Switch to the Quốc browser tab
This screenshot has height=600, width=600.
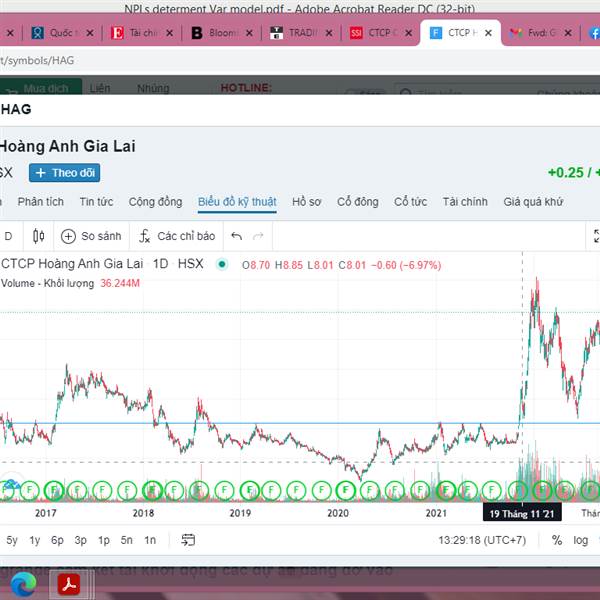coord(55,33)
